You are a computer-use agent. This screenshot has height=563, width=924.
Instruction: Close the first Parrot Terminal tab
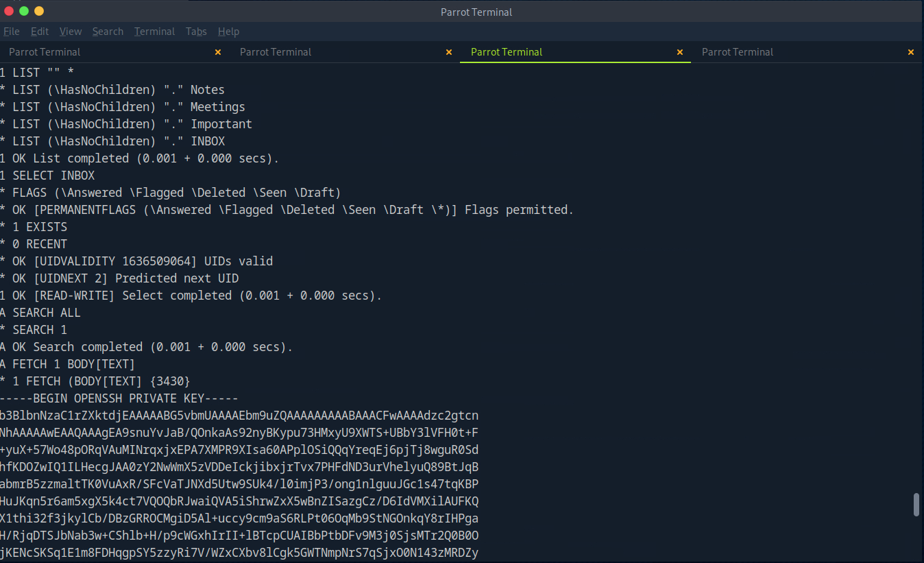(x=218, y=52)
